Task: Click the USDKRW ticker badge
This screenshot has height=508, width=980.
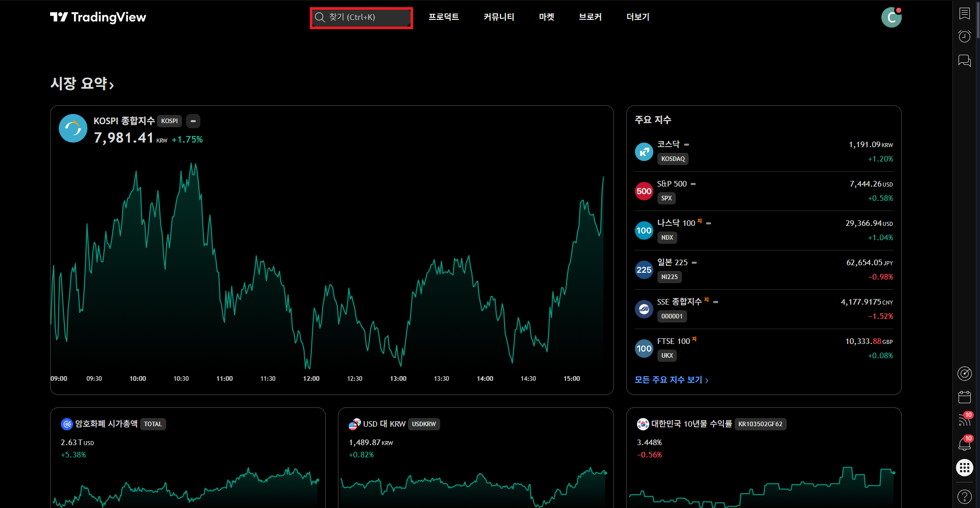Action: (424, 424)
